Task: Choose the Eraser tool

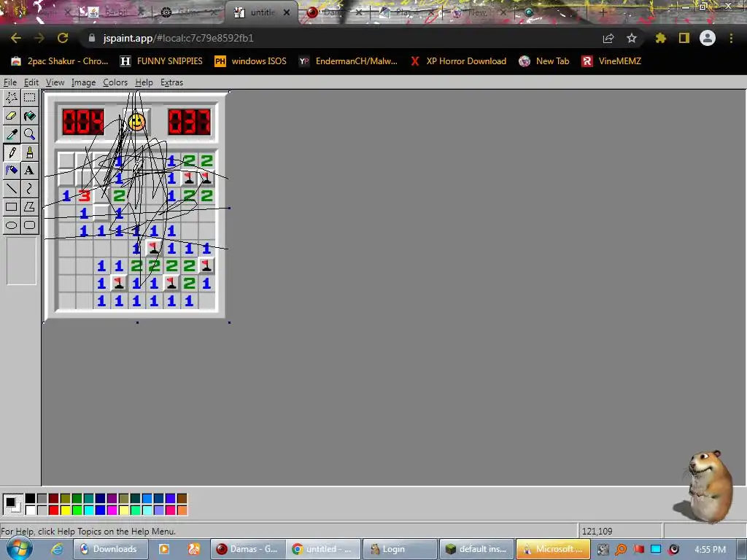Action: click(12, 116)
